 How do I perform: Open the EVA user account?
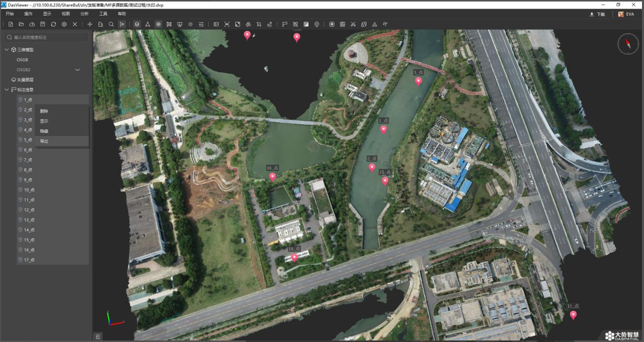tap(626, 14)
